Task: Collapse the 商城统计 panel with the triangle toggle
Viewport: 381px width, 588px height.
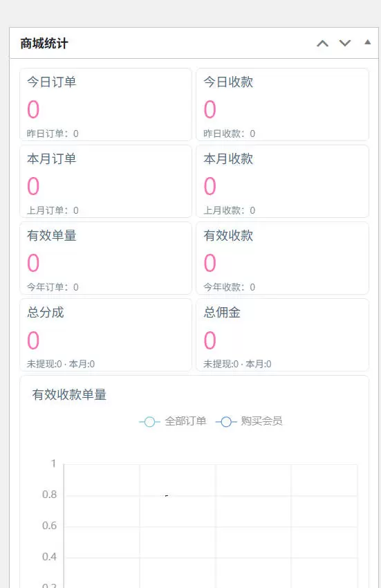Action: 368,42
